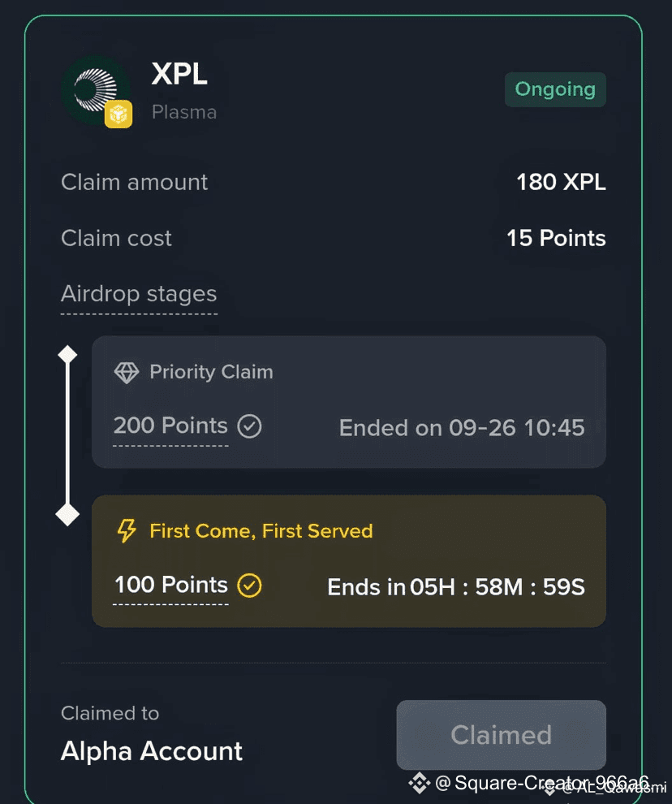Click the underlined 200 Points label

click(170, 426)
